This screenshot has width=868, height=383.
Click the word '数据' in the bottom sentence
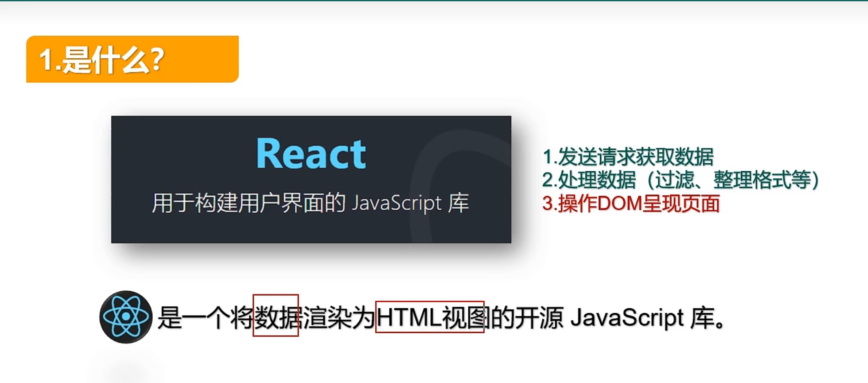tap(278, 318)
